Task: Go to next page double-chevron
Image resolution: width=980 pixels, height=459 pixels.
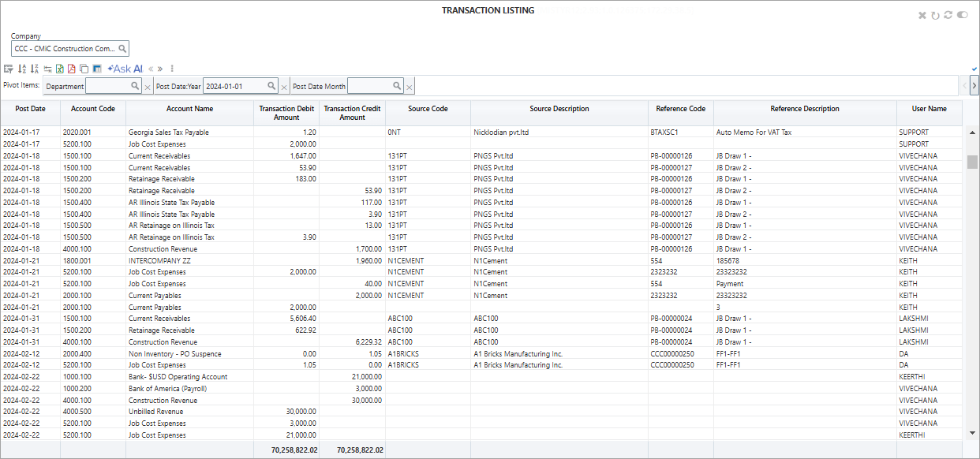Action: pos(160,69)
